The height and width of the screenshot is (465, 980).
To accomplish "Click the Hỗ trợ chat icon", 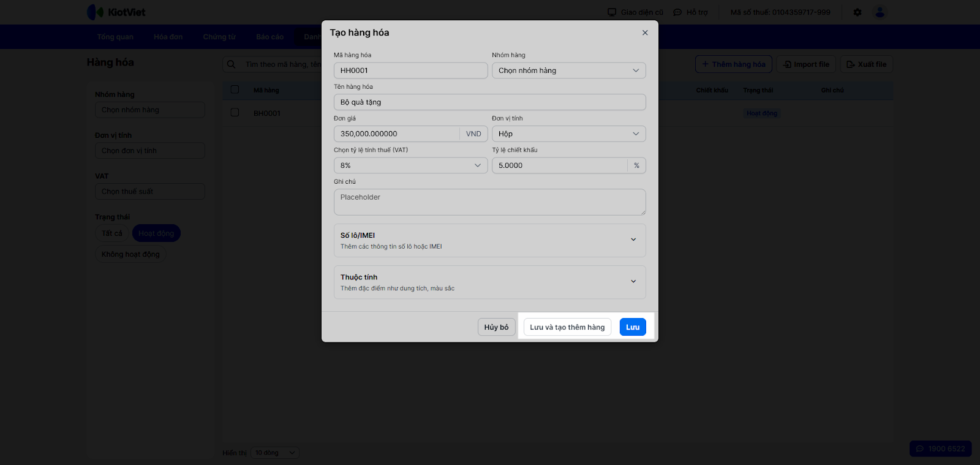I will pos(677,12).
